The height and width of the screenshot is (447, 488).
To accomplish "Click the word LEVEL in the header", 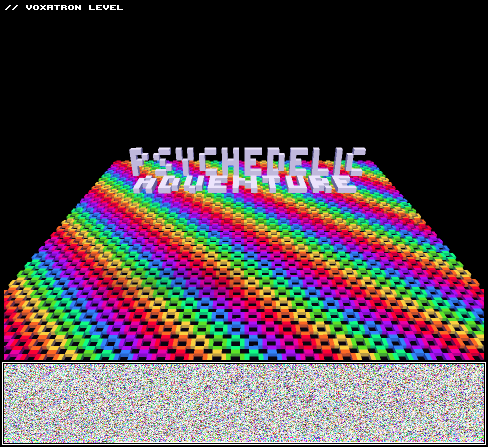I will [106, 7].
